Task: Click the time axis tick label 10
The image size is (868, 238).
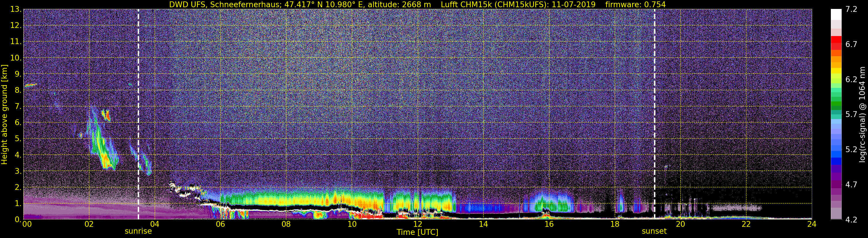Action: (352, 224)
